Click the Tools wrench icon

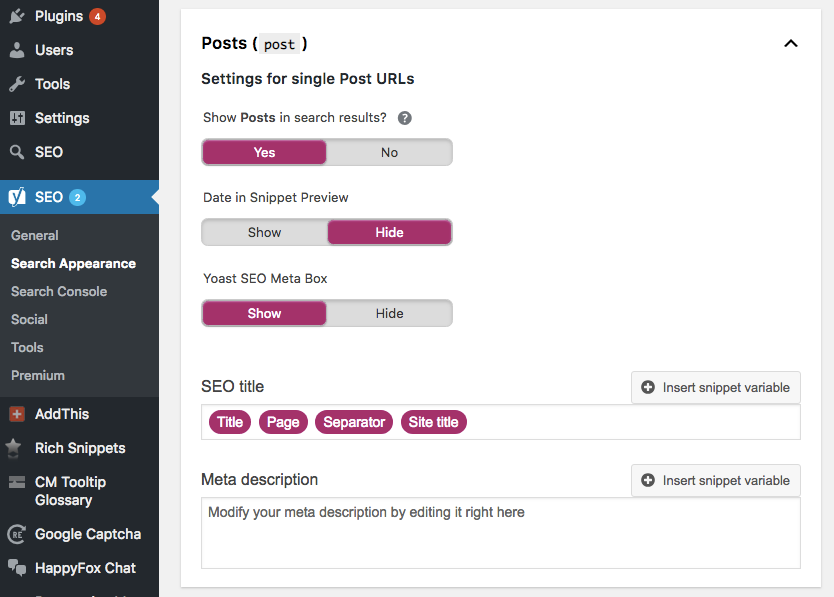[17, 84]
